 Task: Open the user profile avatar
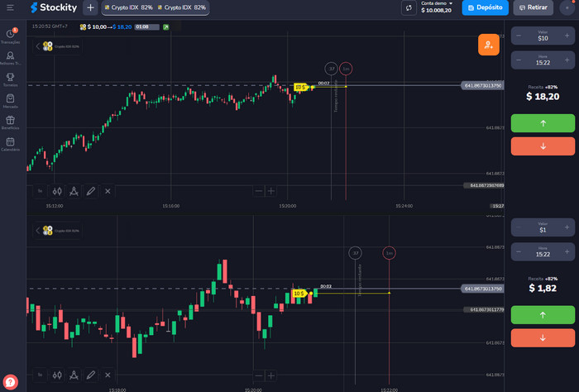[x=567, y=7]
